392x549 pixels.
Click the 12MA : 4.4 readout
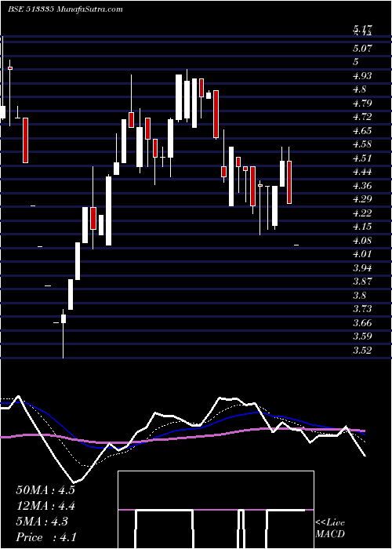click(45, 506)
